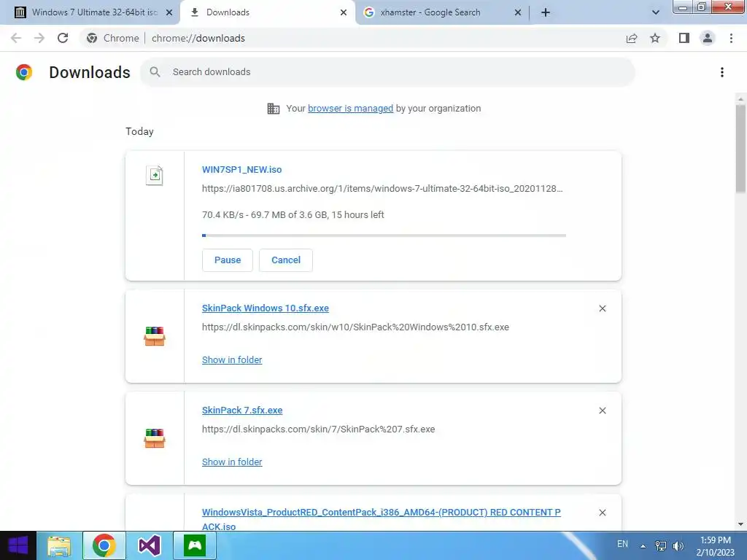Pause the WIN7SP1_NEW.iso download
This screenshot has width=747, height=560.
pos(228,260)
